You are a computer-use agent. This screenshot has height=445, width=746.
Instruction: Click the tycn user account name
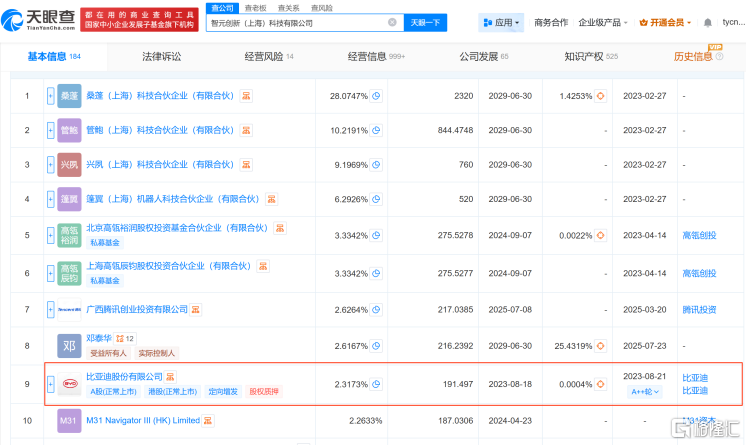(x=733, y=22)
